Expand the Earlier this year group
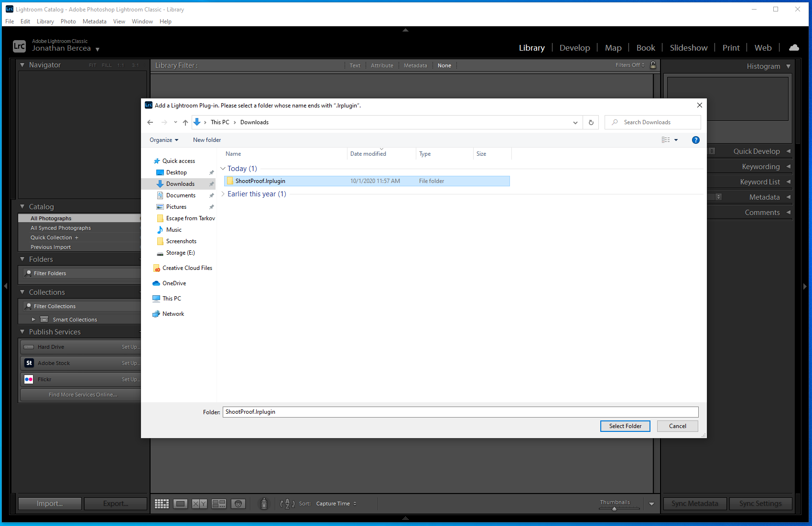The height and width of the screenshot is (526, 812). 223,194
